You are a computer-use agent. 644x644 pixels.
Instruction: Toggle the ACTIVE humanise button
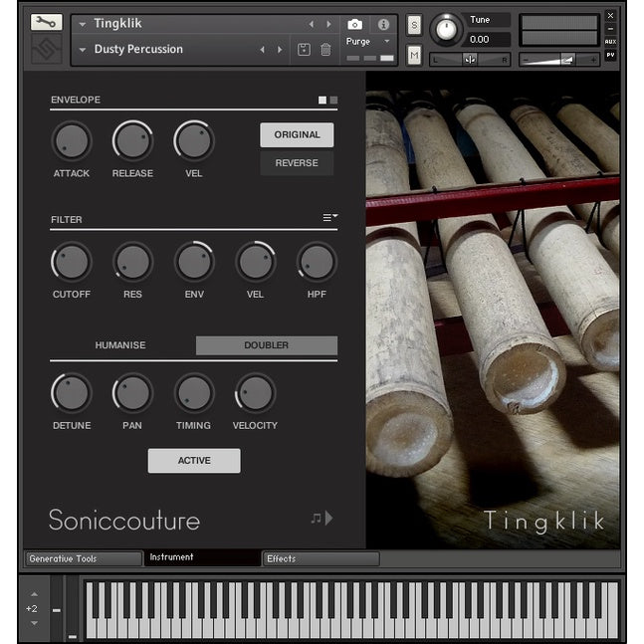[x=194, y=461]
